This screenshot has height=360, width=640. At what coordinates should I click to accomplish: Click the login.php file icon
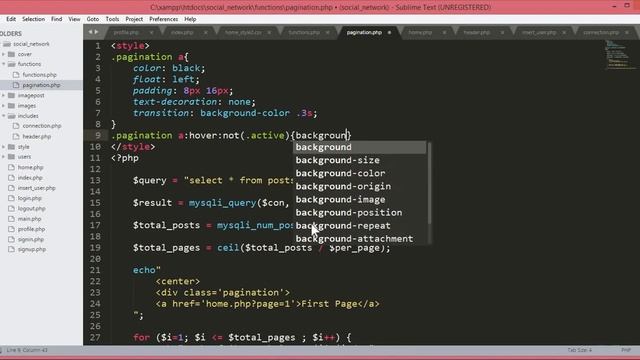[x=11, y=198]
